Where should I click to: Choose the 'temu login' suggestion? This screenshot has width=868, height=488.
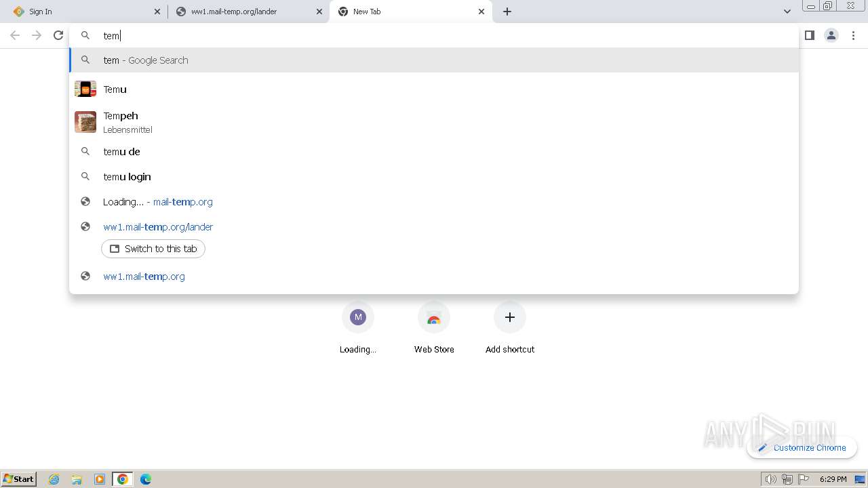434,177
